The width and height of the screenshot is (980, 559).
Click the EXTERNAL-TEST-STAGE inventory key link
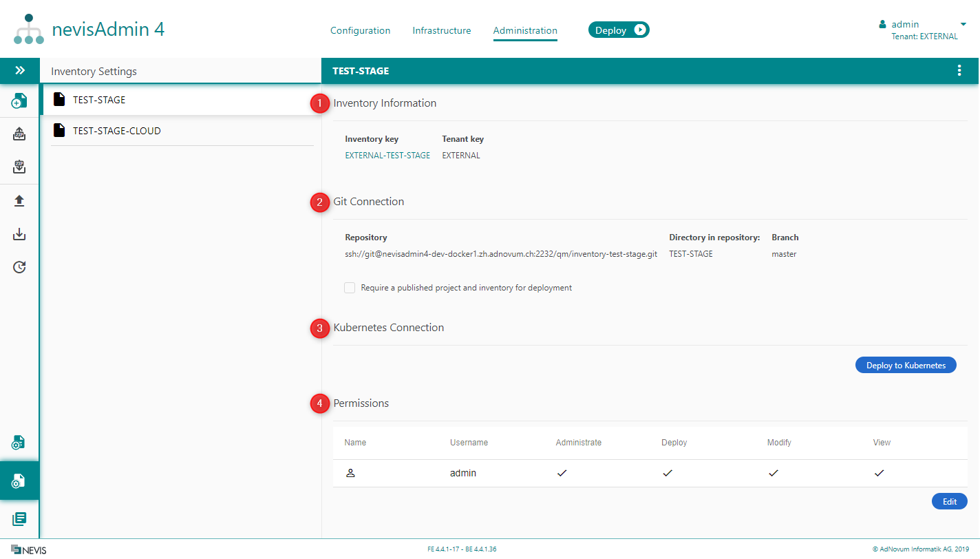tap(387, 156)
